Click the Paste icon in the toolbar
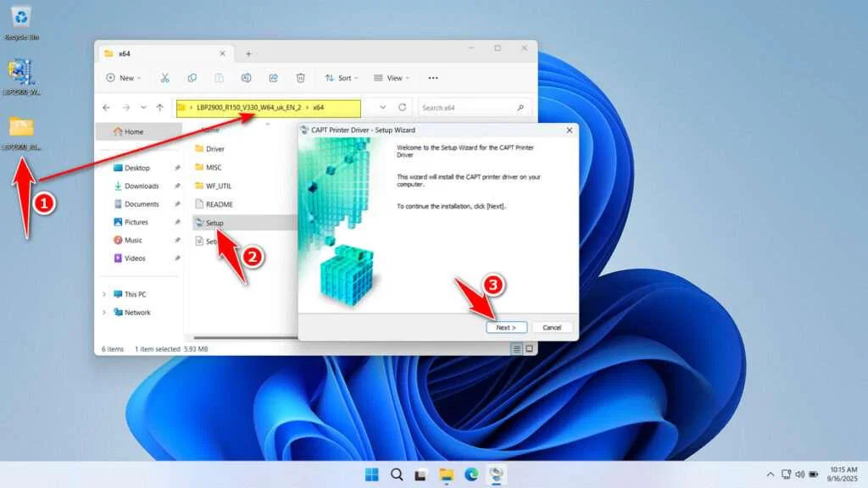 218,78
